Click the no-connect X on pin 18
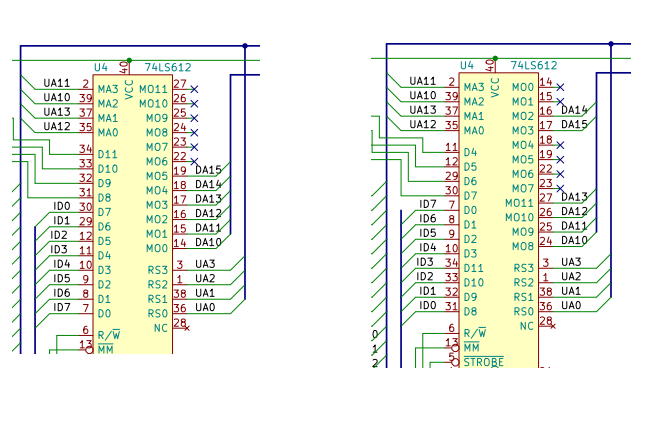 click(560, 145)
